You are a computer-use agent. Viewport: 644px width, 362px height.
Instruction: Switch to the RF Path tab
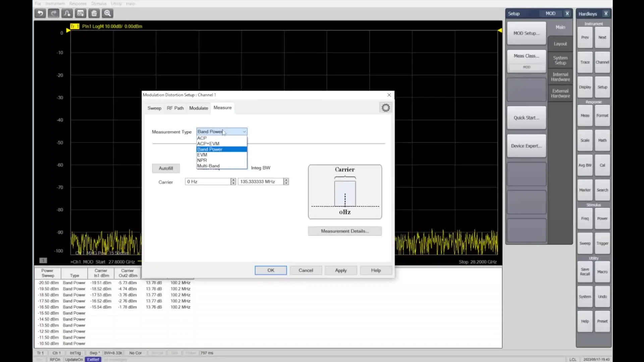click(x=175, y=108)
